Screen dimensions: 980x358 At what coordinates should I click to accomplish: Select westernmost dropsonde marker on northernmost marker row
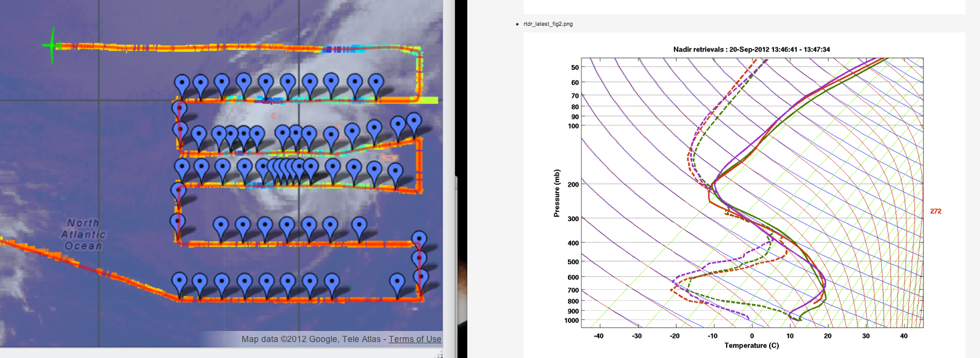tap(182, 84)
